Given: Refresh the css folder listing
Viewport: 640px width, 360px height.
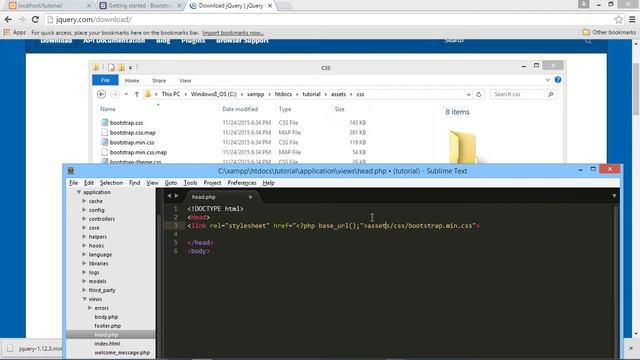Looking at the screenshot, I should coord(479,94).
